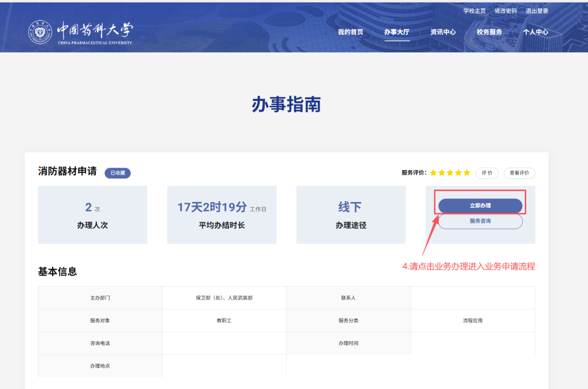Click the China Pharmaceutical University logo
Viewport: 588px width, 389px height.
(81, 32)
